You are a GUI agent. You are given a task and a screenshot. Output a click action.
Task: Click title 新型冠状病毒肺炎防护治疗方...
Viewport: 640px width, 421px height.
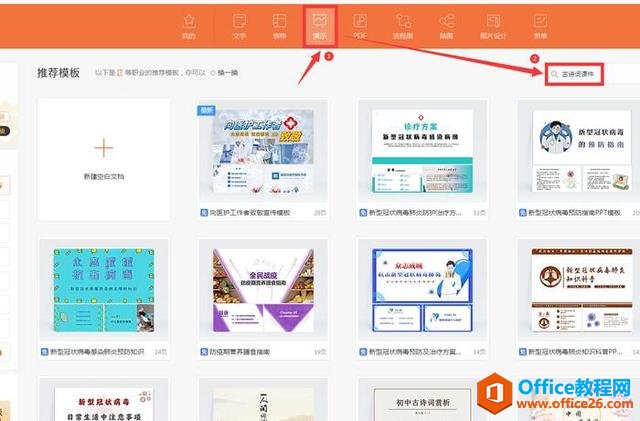pos(416,213)
